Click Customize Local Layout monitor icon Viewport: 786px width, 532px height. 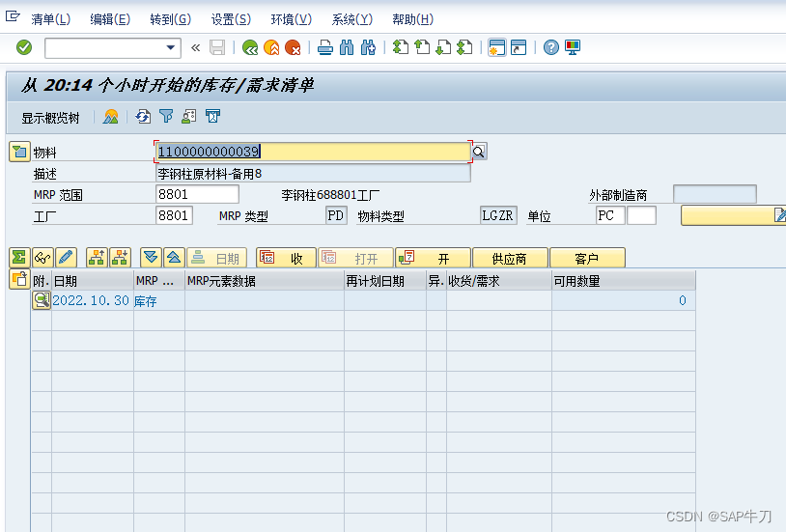(x=573, y=47)
